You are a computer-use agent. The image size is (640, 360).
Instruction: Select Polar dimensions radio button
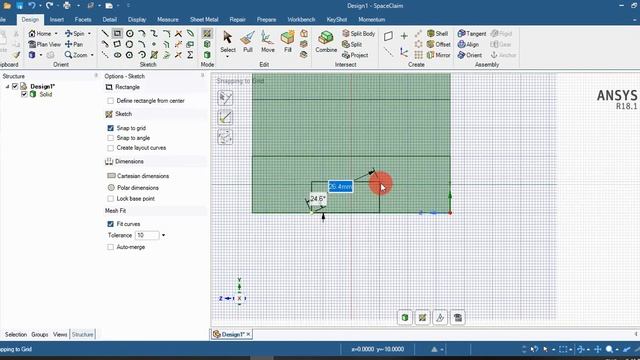point(111,188)
